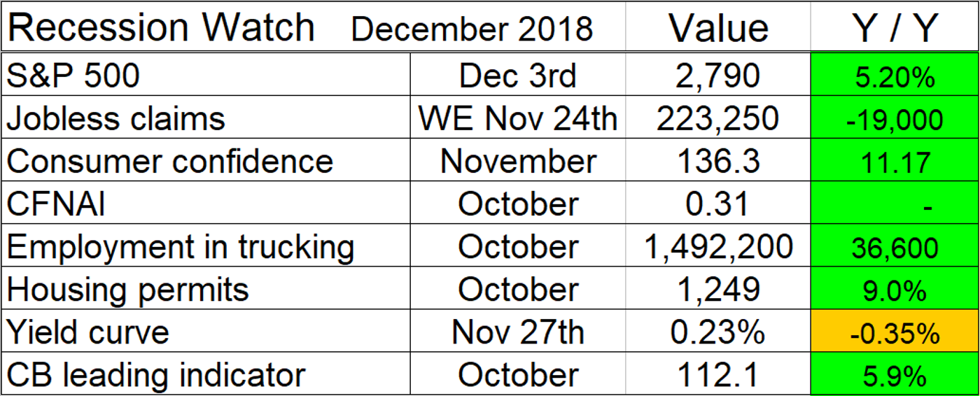Image resolution: width=980 pixels, height=396 pixels.
Task: Select the green -19,000 Y/Y cell
Action: click(x=895, y=120)
